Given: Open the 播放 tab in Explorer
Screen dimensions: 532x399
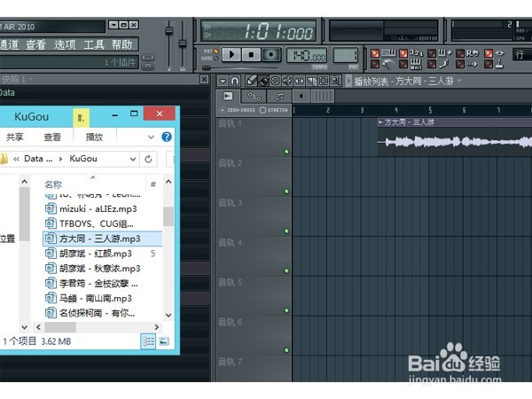Looking at the screenshot, I should tap(94, 137).
